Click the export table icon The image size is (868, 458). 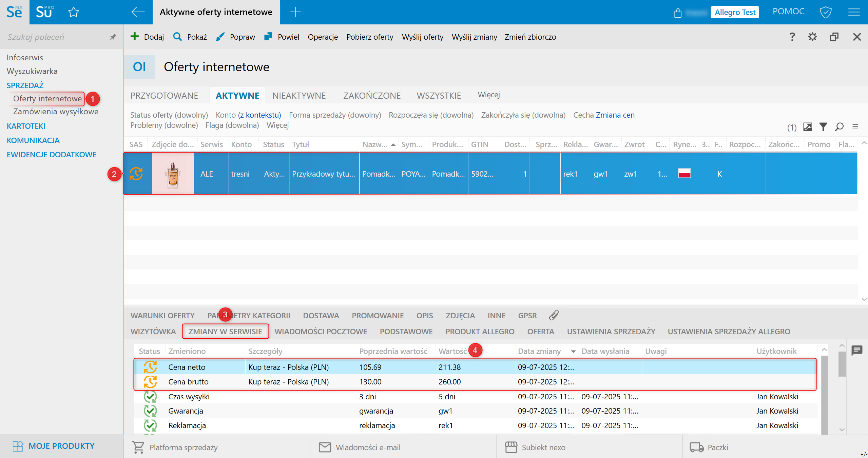[x=808, y=127]
